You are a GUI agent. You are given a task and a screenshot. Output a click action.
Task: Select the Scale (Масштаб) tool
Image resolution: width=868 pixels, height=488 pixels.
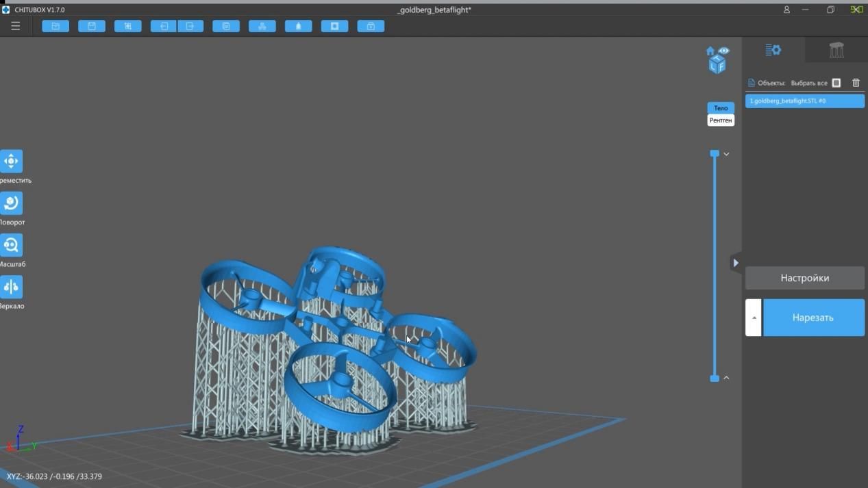click(x=11, y=245)
